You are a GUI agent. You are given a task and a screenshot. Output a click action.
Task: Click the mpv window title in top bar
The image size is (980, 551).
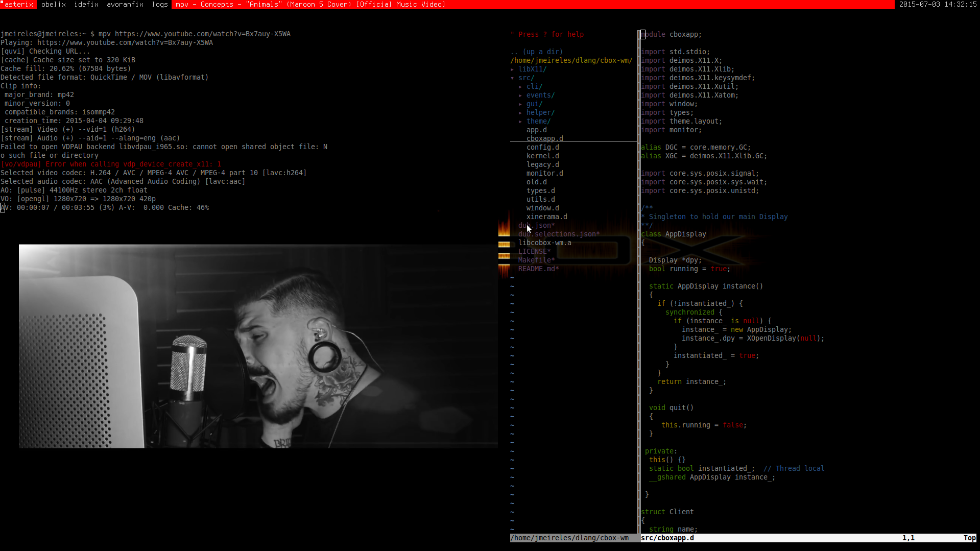click(x=310, y=4)
